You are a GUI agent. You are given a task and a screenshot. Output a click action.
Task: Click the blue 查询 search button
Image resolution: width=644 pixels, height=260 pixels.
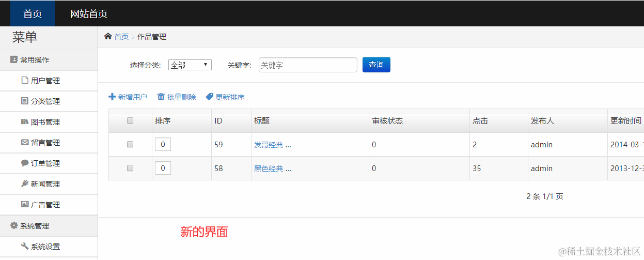376,65
